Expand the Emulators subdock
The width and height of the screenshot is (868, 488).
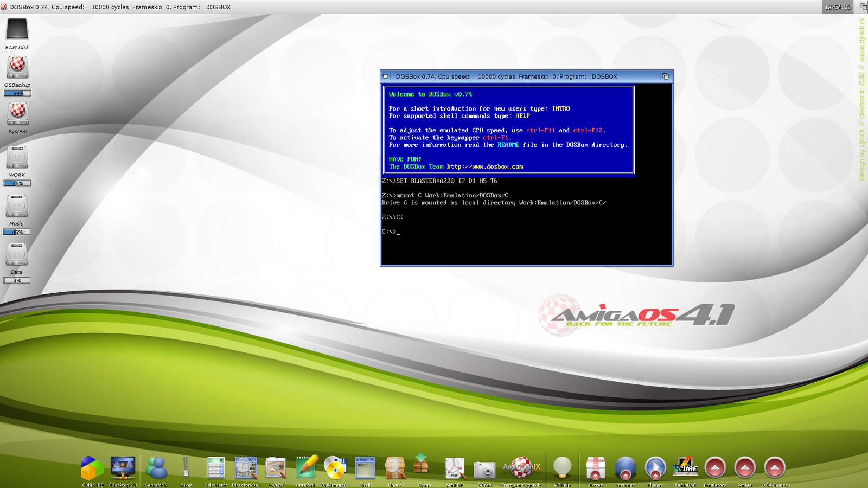click(715, 467)
